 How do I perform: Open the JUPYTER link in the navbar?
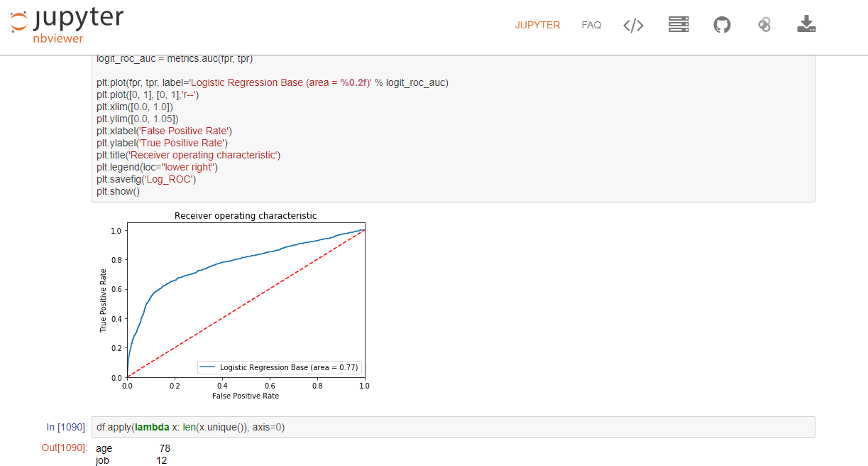click(537, 25)
